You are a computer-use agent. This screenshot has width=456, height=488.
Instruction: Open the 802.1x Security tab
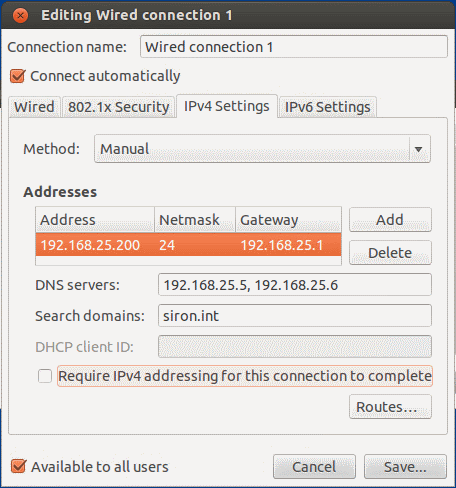pyautogui.click(x=119, y=107)
